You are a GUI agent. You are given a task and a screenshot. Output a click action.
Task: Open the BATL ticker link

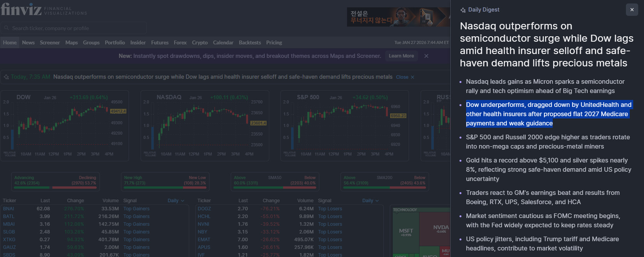coord(8,216)
